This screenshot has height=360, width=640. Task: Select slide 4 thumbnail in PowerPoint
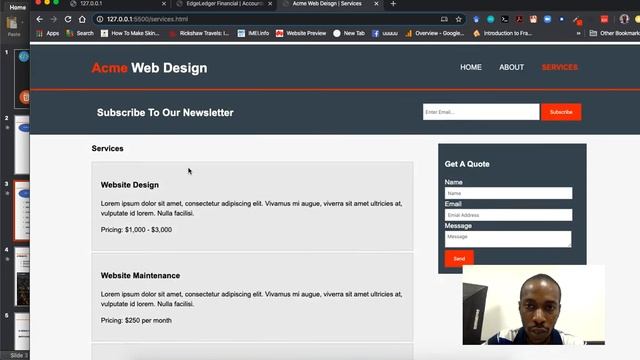tap(22, 276)
